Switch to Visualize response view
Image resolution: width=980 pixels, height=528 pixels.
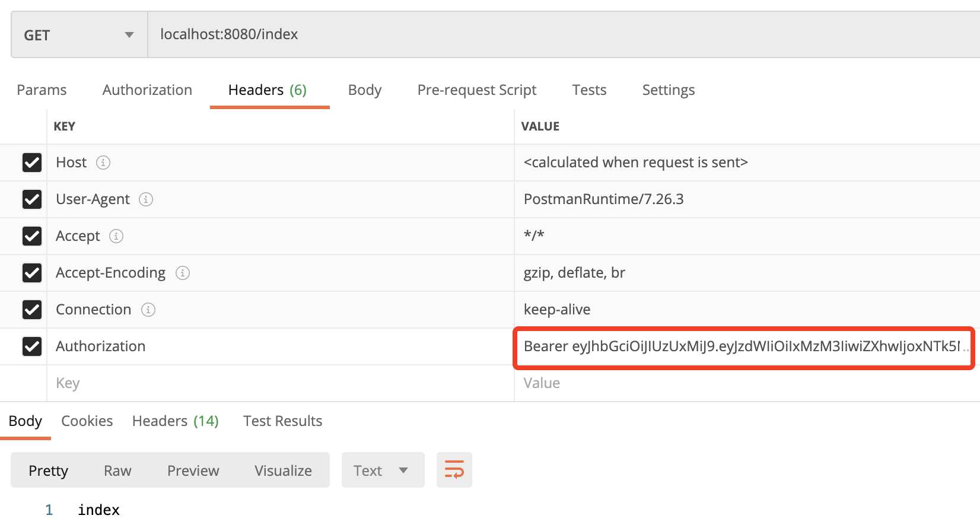(283, 470)
